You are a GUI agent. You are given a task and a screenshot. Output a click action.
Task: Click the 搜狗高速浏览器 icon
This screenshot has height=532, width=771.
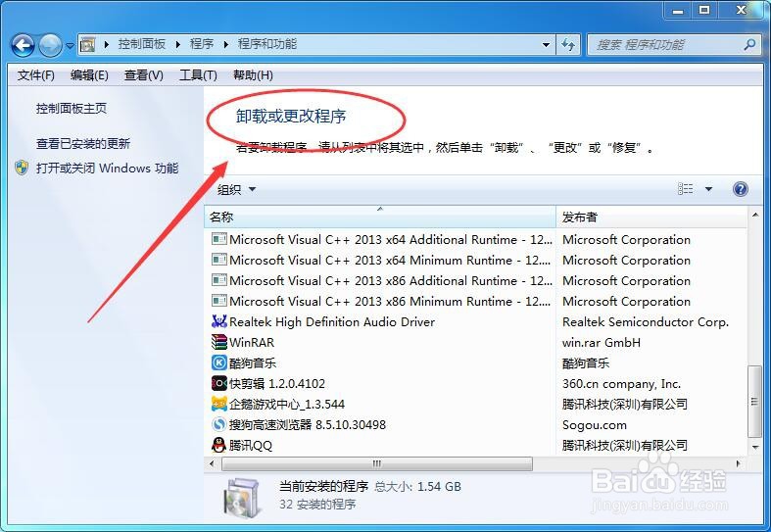pyautogui.click(x=218, y=424)
